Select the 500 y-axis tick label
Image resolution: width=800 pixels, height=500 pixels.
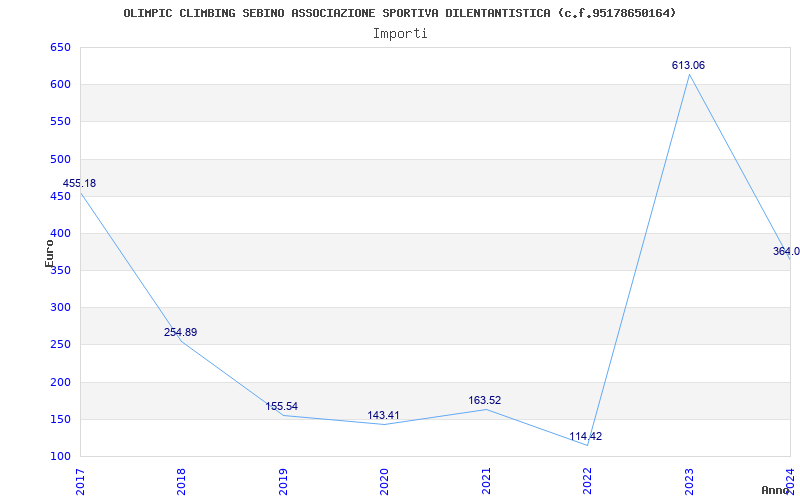(60, 159)
